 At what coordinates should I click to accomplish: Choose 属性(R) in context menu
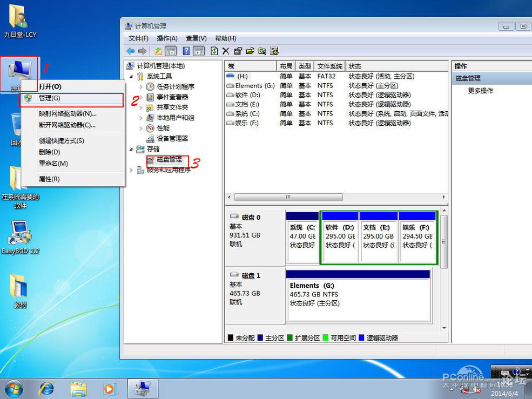pyautogui.click(x=73, y=179)
